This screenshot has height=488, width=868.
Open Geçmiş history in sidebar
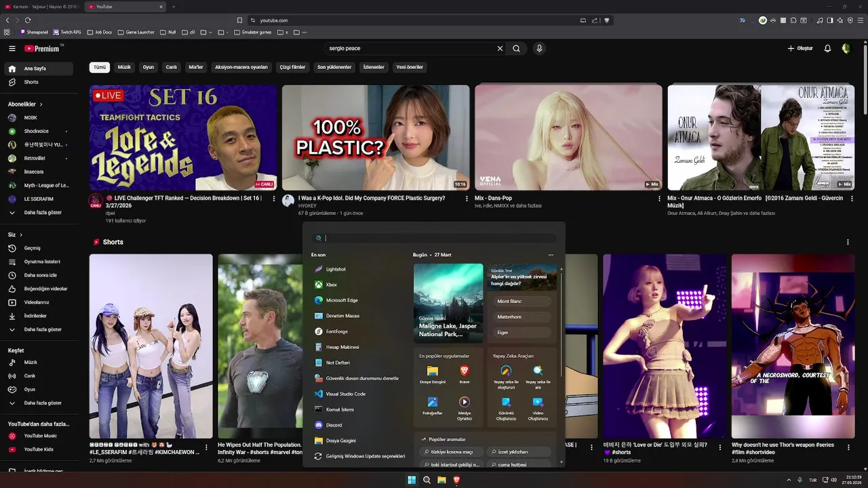point(39,248)
